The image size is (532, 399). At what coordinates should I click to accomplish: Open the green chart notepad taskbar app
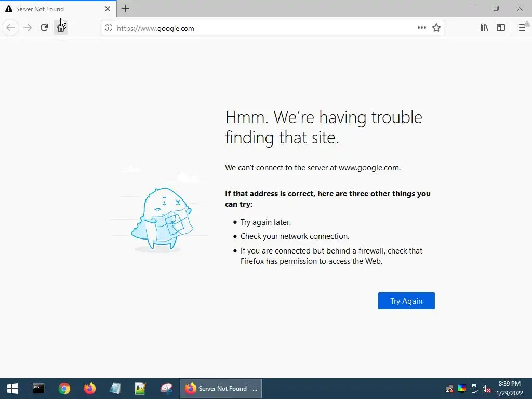tap(140, 389)
